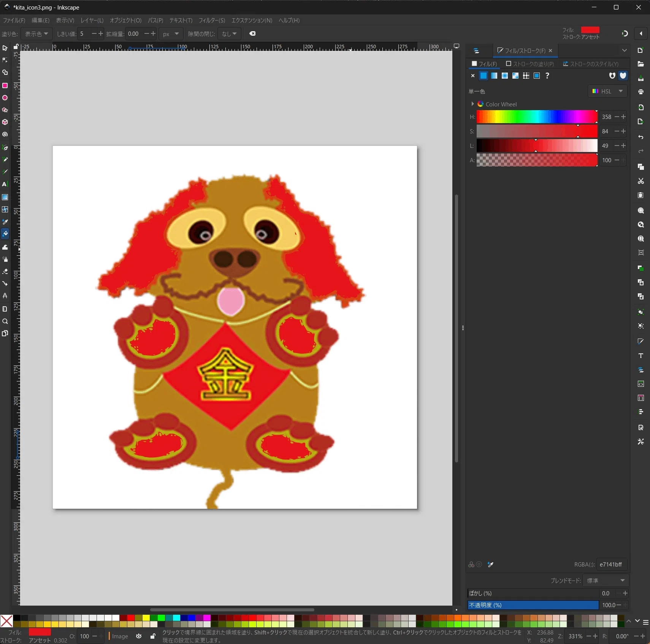Activate the Zoom tool in toolbox
The image size is (650, 644).
tap(5, 321)
